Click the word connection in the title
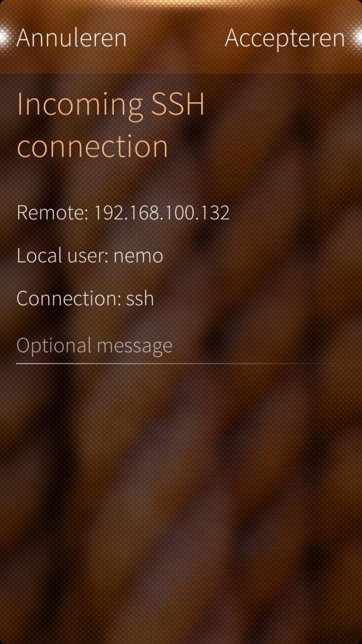The width and height of the screenshot is (362, 644). coord(93,147)
